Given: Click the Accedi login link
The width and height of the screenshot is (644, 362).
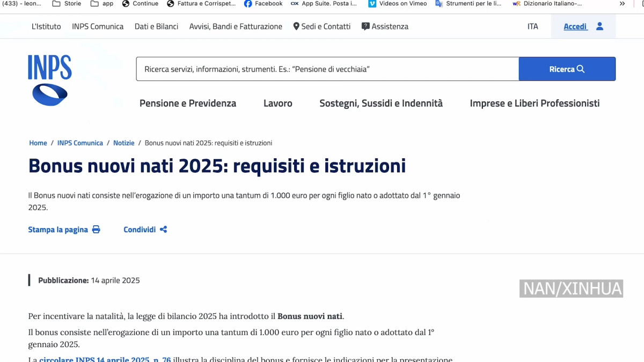Looking at the screenshot, I should [x=575, y=26].
